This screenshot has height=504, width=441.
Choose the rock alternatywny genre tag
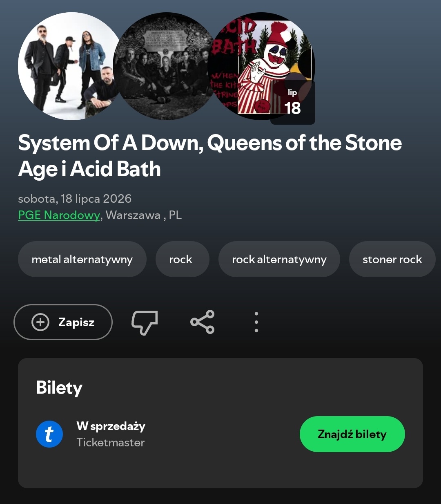279,259
